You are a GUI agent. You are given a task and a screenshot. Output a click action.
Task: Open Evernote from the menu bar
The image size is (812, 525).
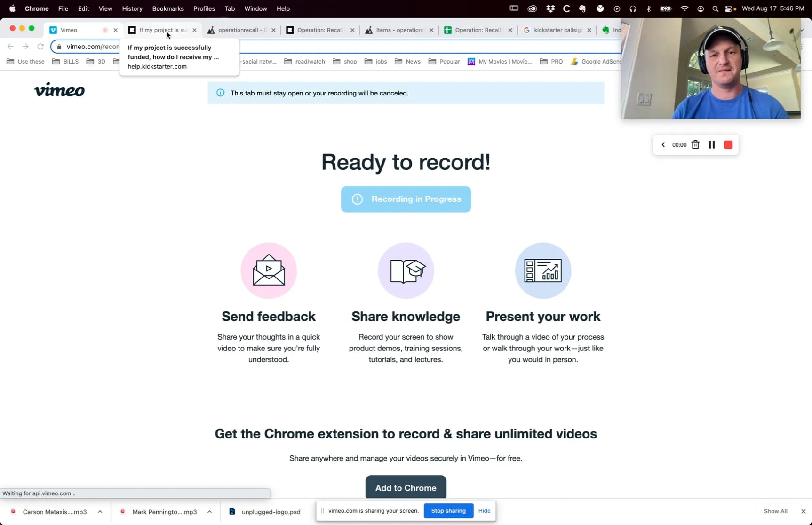pyautogui.click(x=583, y=8)
